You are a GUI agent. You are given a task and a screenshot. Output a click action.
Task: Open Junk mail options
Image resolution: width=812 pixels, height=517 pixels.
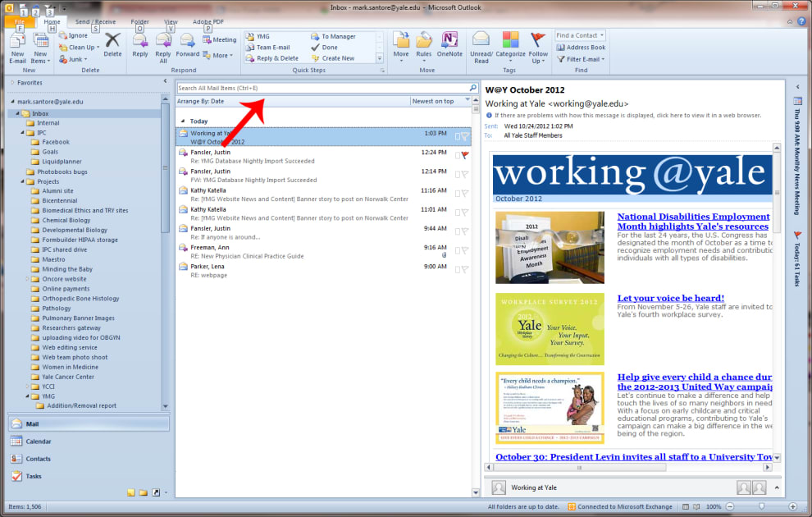(x=73, y=59)
